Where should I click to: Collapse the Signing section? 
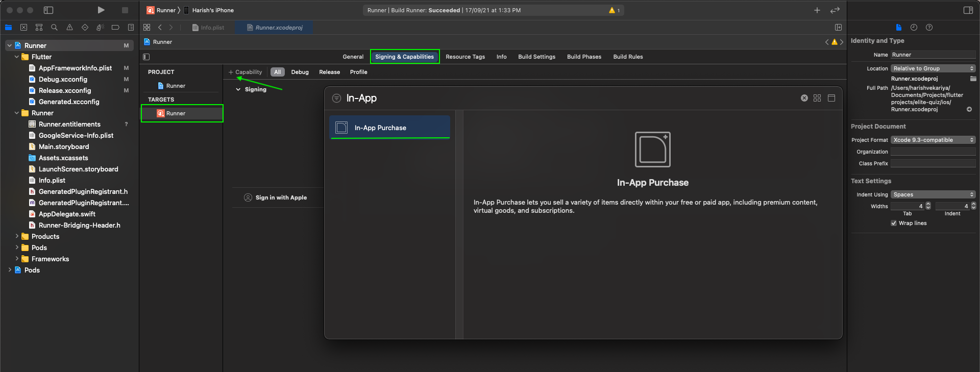coord(238,89)
